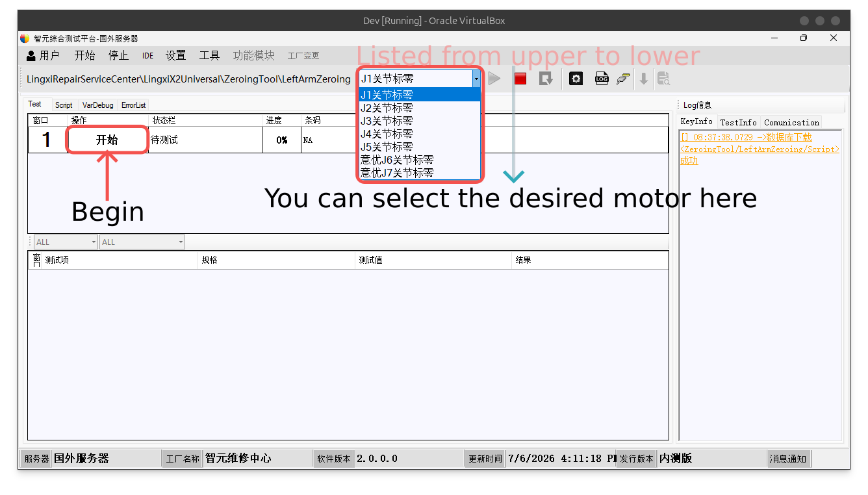Click the grayed download arrow icon
This screenshot has width=868, height=495.
[644, 79]
